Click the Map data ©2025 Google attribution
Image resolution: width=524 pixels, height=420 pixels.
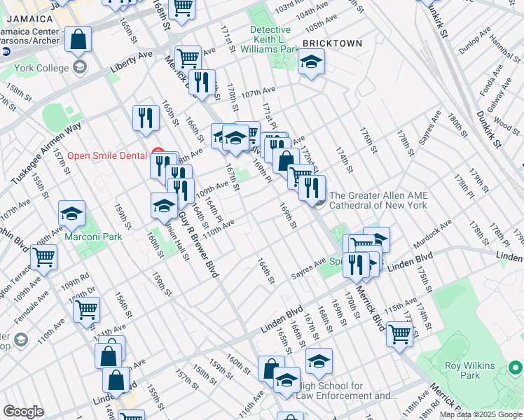(x=481, y=414)
